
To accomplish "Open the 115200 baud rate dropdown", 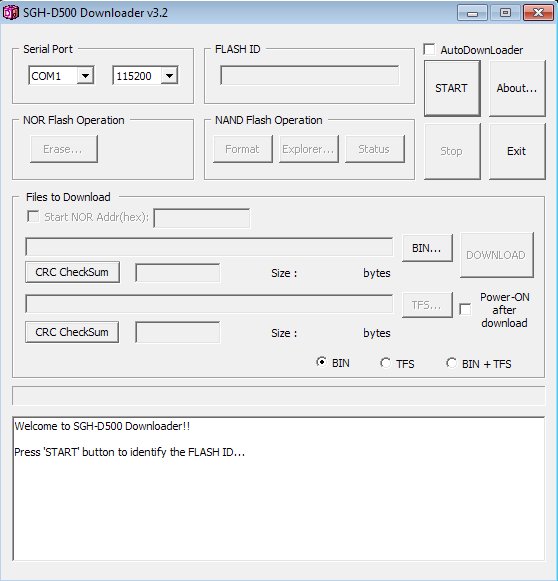I will coord(170,76).
